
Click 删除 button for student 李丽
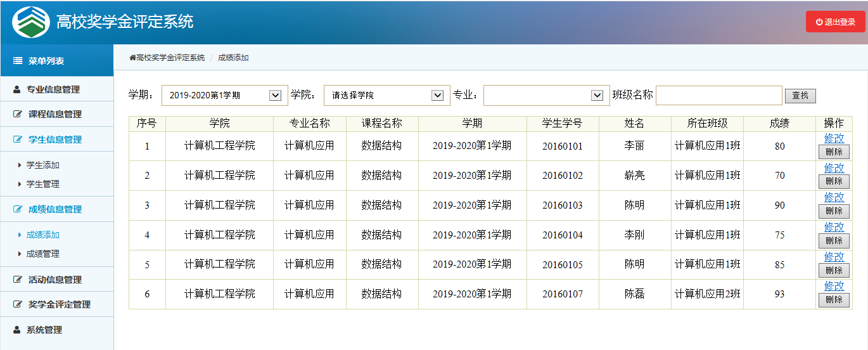tap(834, 152)
